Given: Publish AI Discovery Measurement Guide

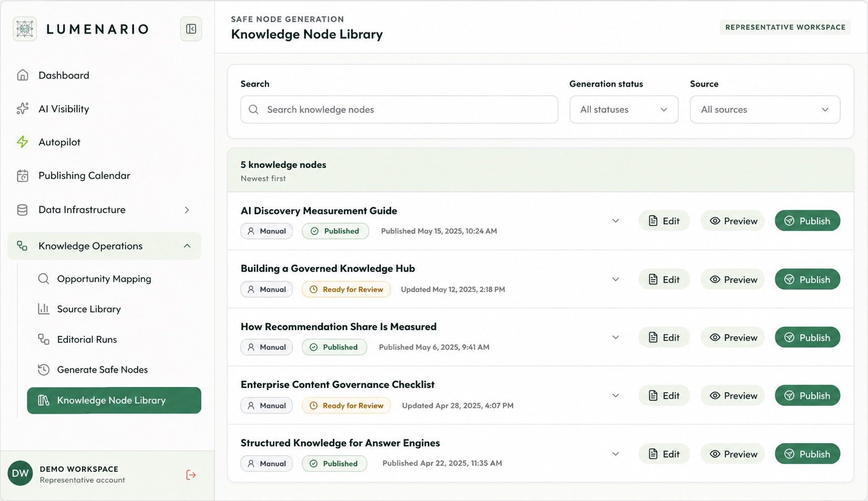Looking at the screenshot, I should (x=808, y=221).
